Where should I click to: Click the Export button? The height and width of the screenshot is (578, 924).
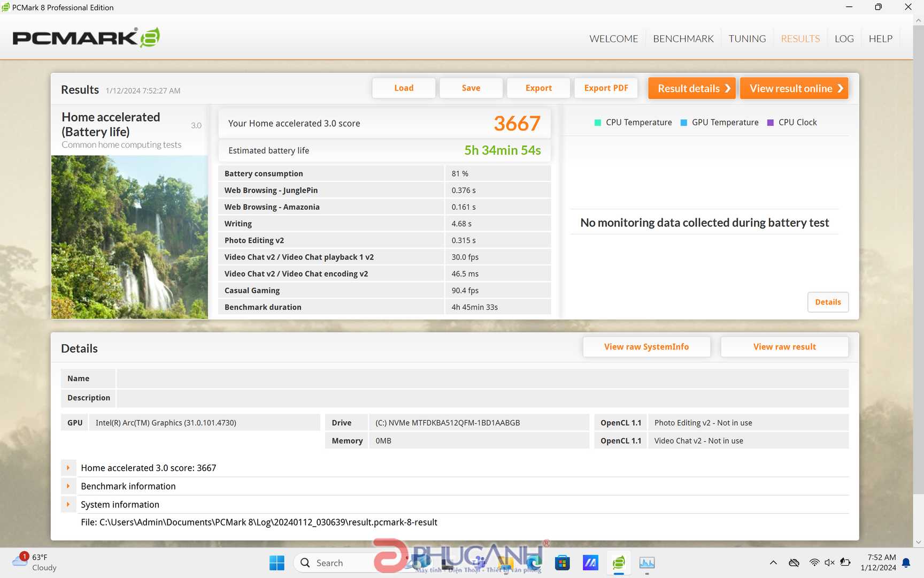click(538, 88)
